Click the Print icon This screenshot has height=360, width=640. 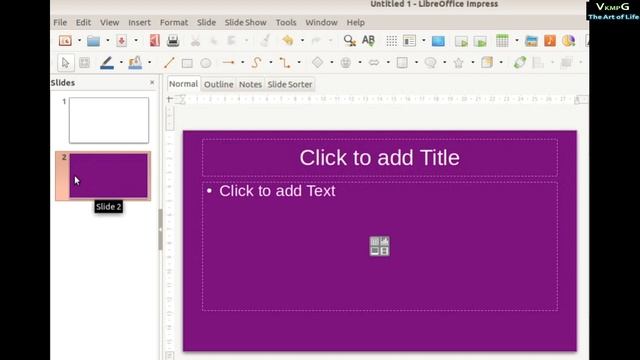click(173, 40)
